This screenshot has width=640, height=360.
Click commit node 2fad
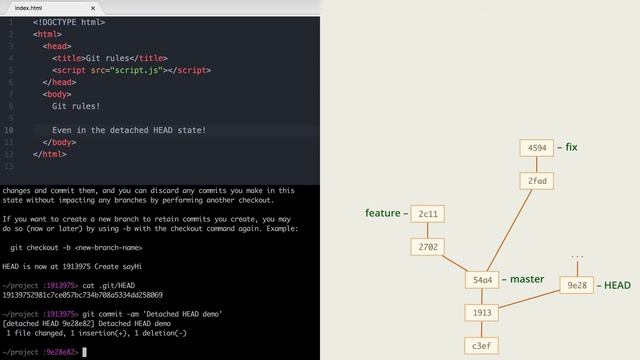(x=537, y=181)
